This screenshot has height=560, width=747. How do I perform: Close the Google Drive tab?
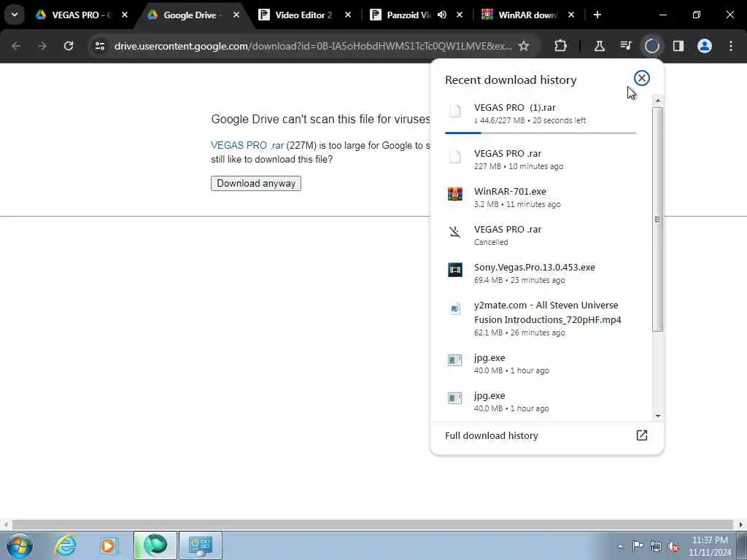click(x=236, y=15)
